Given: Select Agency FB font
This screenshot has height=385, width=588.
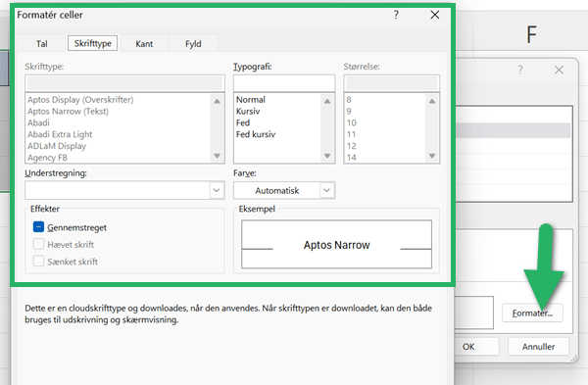Looking at the screenshot, I should pyautogui.click(x=47, y=158).
